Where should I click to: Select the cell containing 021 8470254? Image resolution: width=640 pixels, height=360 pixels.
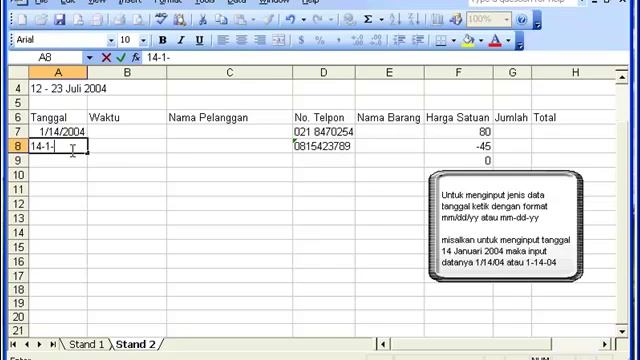pos(324,132)
